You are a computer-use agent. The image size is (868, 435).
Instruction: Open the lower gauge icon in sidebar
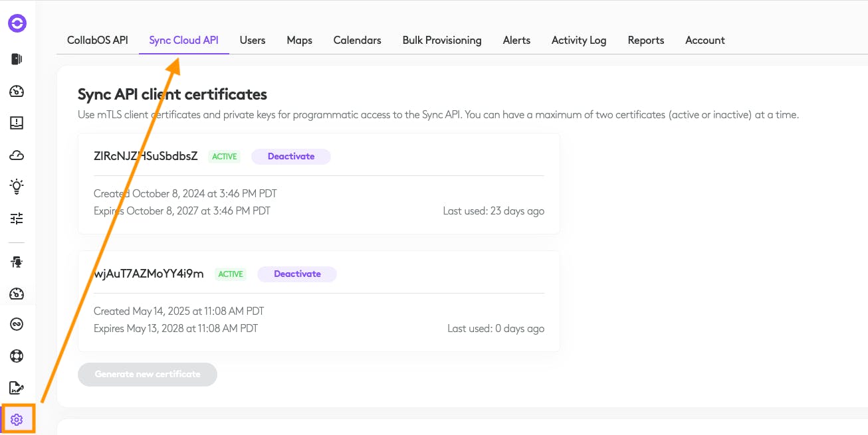click(17, 294)
